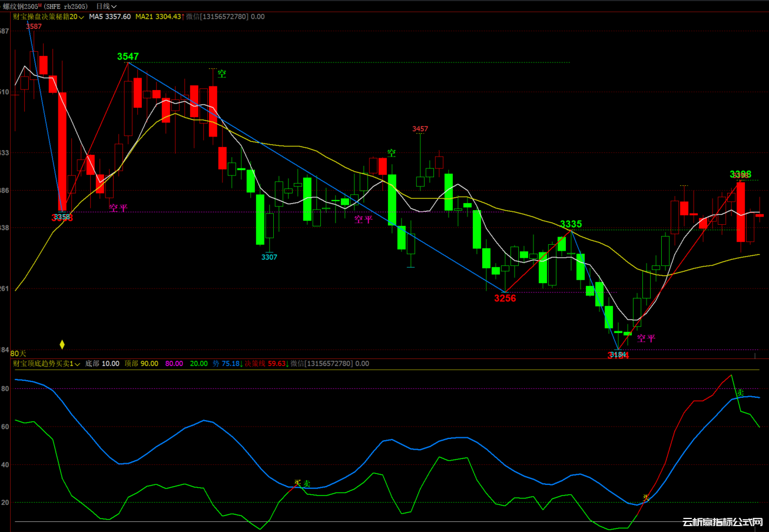Click the green 20.00 level value
This screenshot has height=532, width=769.
point(198,364)
